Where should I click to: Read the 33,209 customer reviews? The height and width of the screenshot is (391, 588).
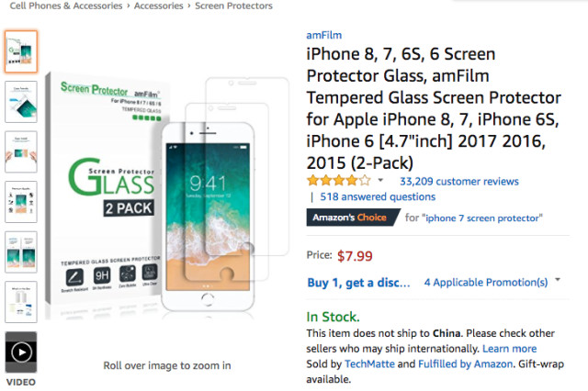458,182
